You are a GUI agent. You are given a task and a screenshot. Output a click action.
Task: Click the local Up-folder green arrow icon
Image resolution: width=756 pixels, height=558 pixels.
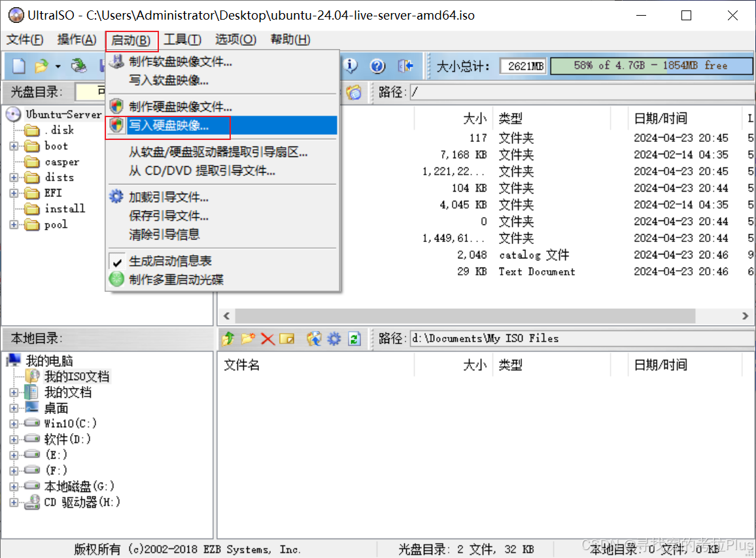(x=228, y=339)
